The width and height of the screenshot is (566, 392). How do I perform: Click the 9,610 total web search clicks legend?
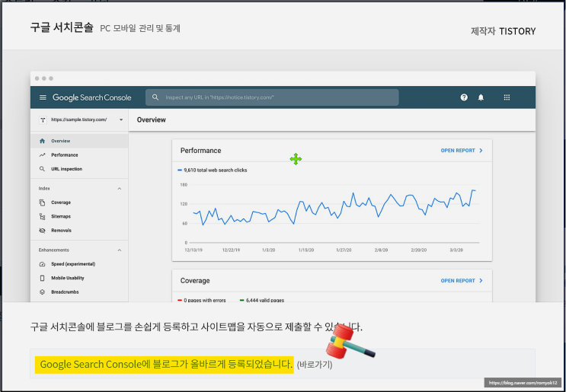[213, 171]
